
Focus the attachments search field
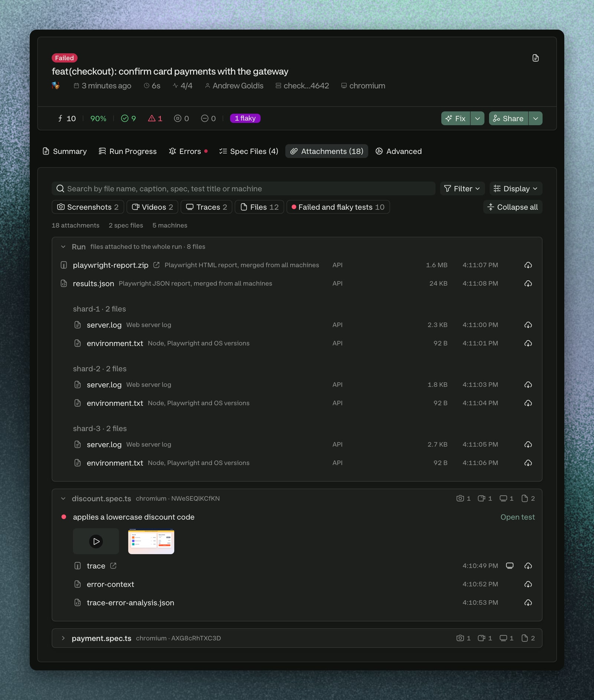click(x=244, y=188)
